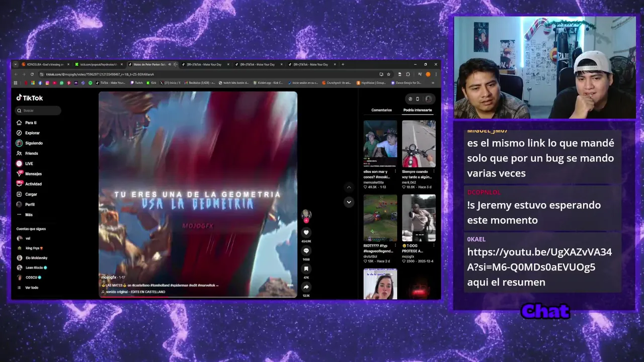Bookmark this page with star icon
Screen dimensions: 644x362
click(x=388, y=74)
